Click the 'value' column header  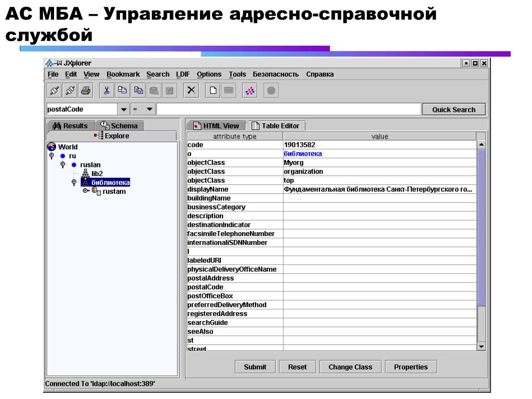pos(380,136)
